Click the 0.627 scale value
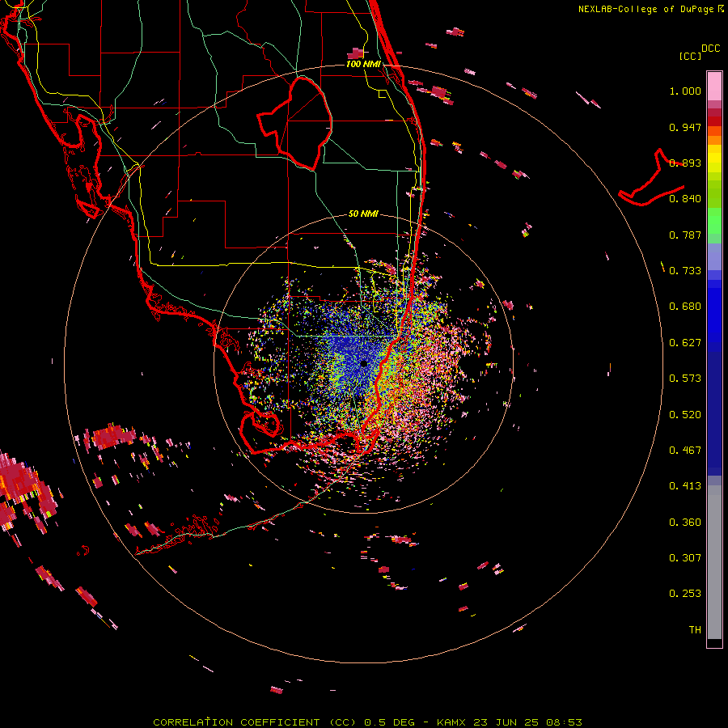The width and height of the screenshot is (728, 728). click(x=685, y=343)
